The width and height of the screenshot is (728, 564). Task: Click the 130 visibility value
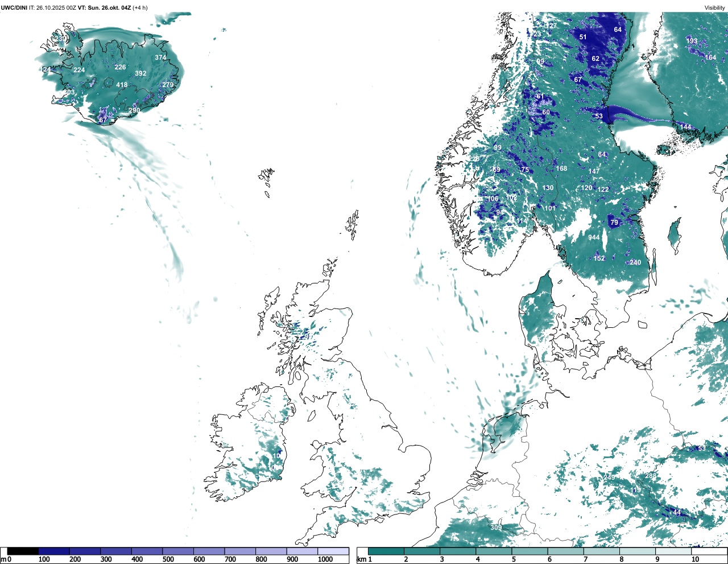point(548,188)
